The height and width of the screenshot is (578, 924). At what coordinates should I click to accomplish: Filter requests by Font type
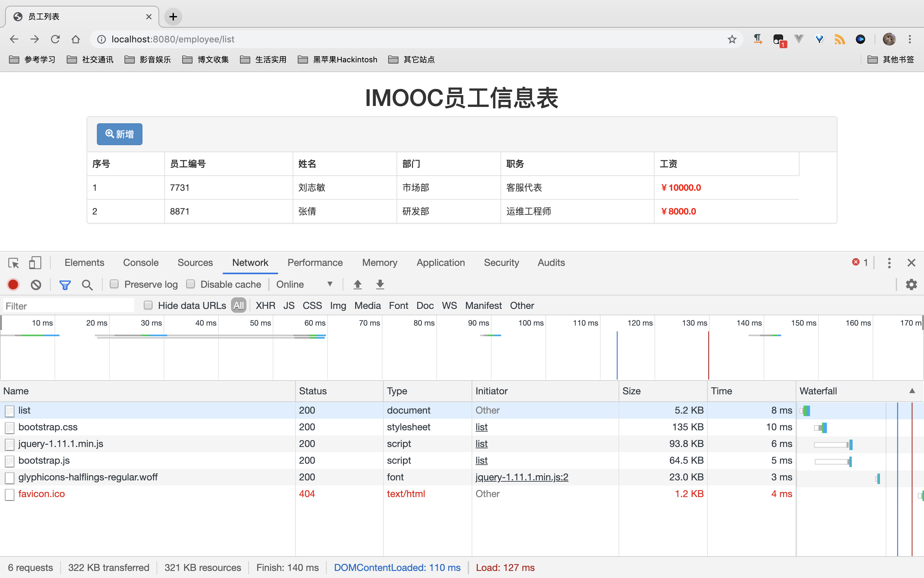pyautogui.click(x=398, y=305)
